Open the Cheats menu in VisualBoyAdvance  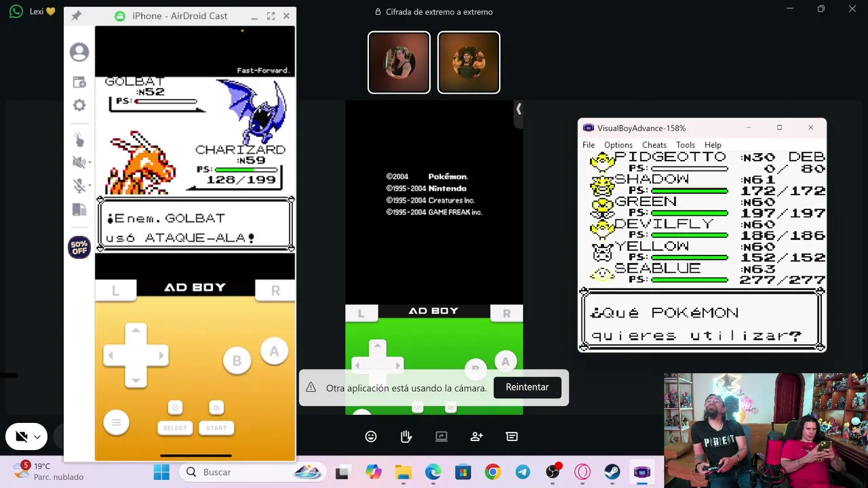tap(654, 145)
